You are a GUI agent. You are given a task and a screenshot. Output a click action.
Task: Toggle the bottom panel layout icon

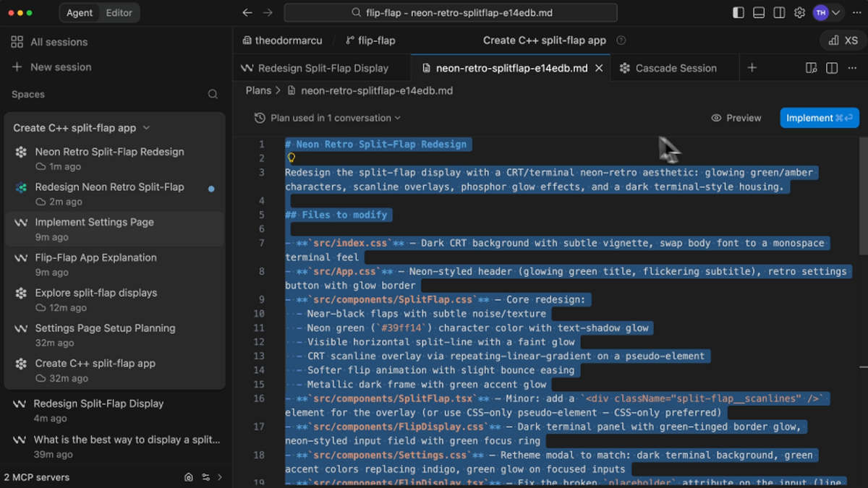[x=759, y=13]
